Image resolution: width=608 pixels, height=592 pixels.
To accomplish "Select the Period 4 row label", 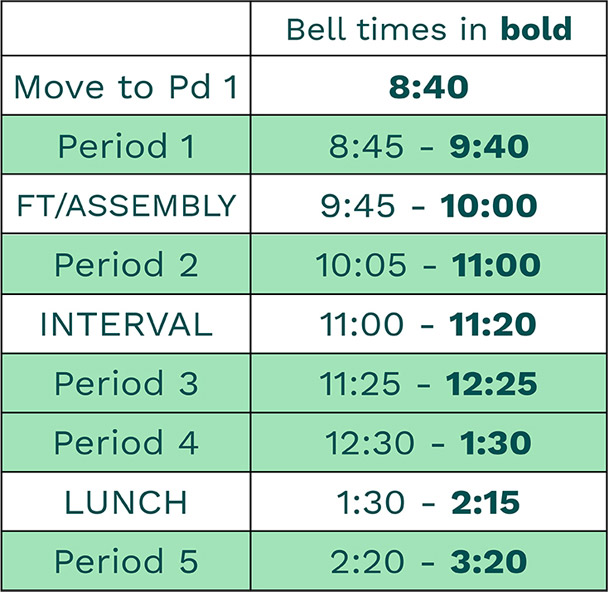I will 126,442.
